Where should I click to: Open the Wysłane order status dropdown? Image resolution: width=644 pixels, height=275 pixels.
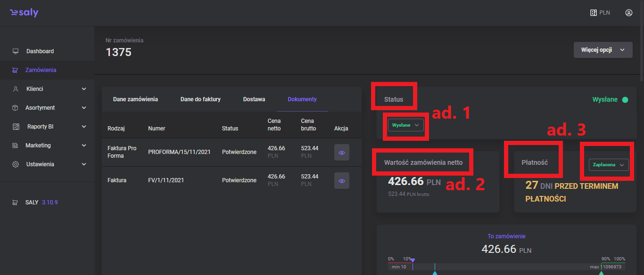[406, 125]
